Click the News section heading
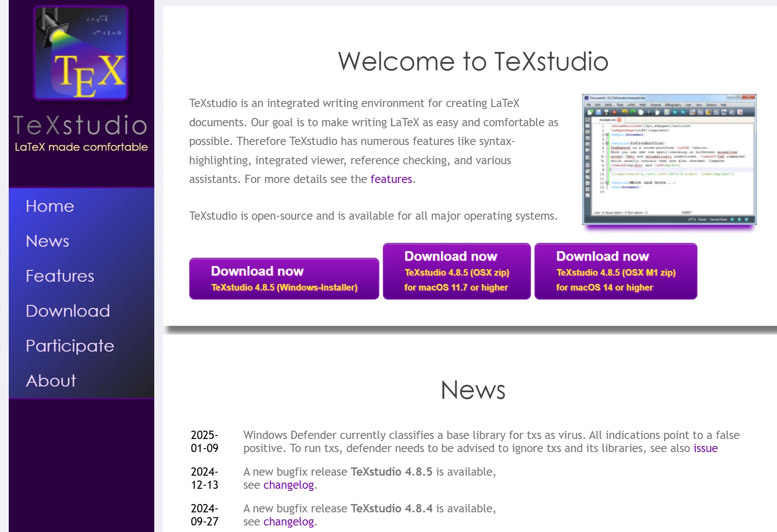Image resolution: width=777 pixels, height=532 pixels. (473, 390)
